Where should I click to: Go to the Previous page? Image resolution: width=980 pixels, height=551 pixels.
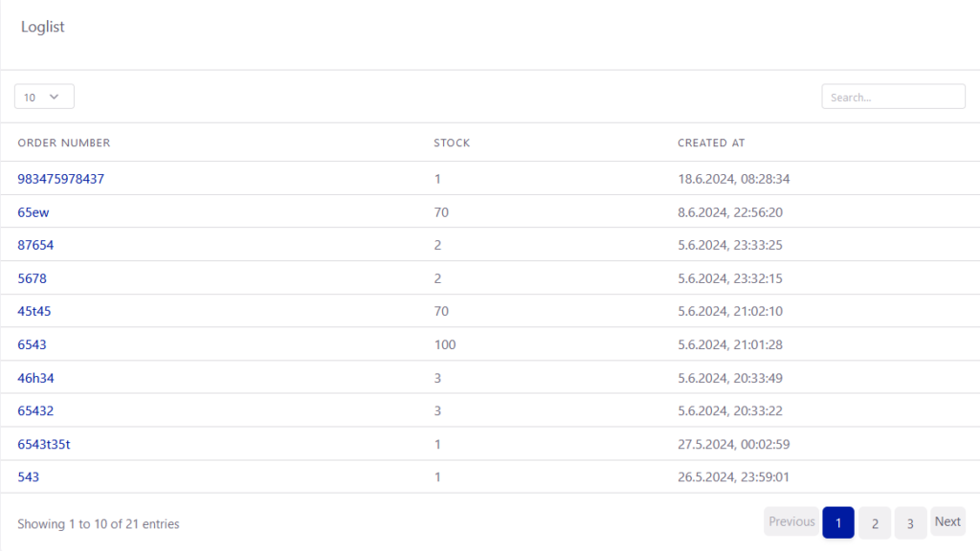791,522
